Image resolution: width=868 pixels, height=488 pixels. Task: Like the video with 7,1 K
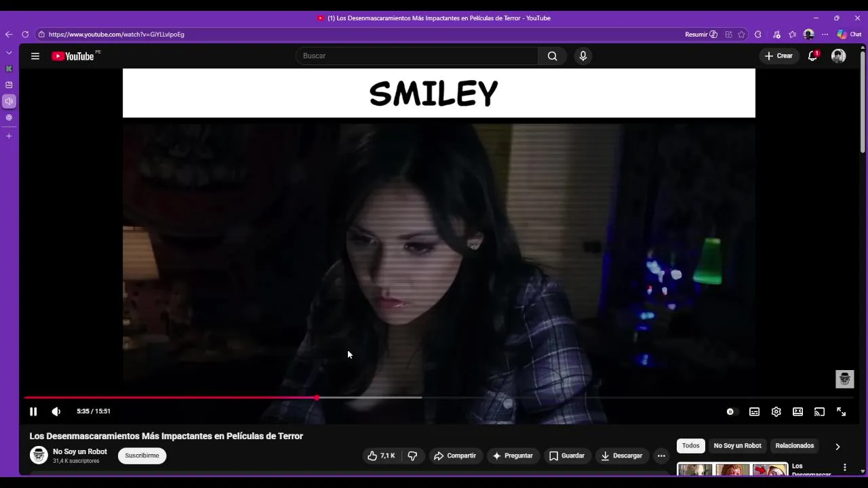pos(381,455)
